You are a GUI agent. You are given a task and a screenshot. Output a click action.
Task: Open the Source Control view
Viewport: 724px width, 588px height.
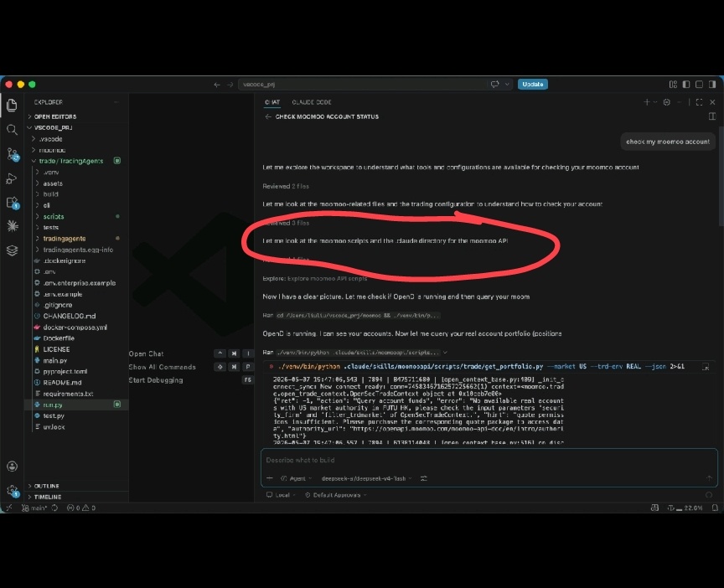tap(13, 154)
